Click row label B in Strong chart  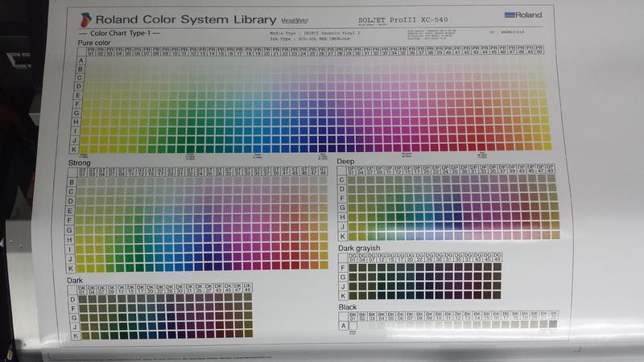(72, 182)
